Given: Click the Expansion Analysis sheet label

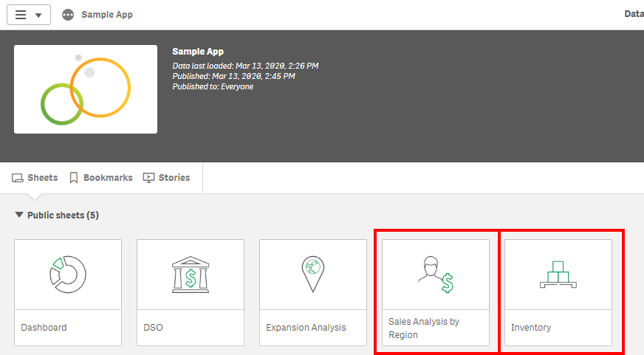Looking at the screenshot, I should (306, 328).
